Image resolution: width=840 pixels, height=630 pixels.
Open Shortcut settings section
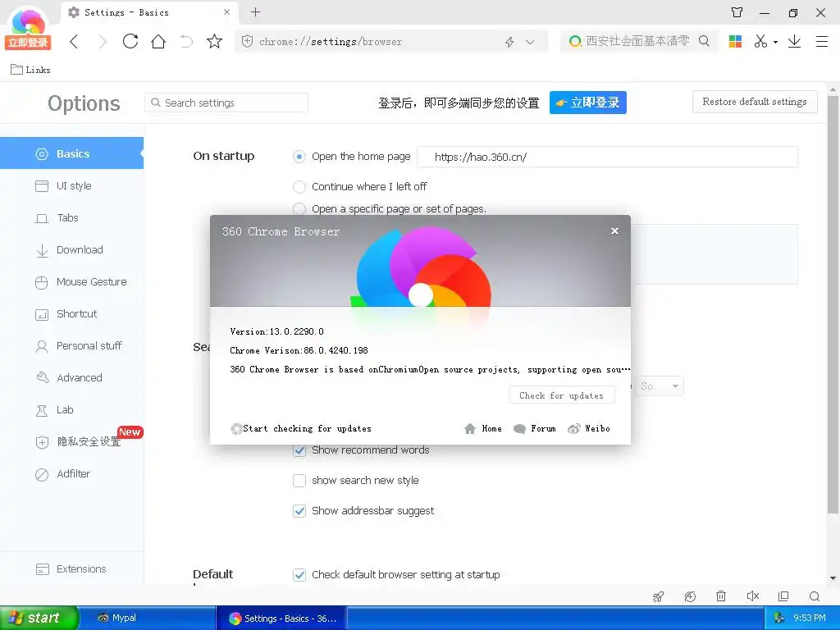[72, 313]
